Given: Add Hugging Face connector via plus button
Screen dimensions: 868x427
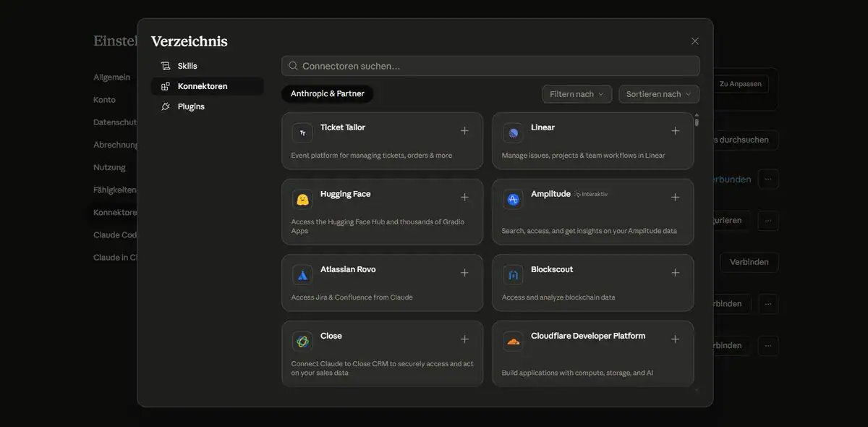Looking at the screenshot, I should coord(464,198).
